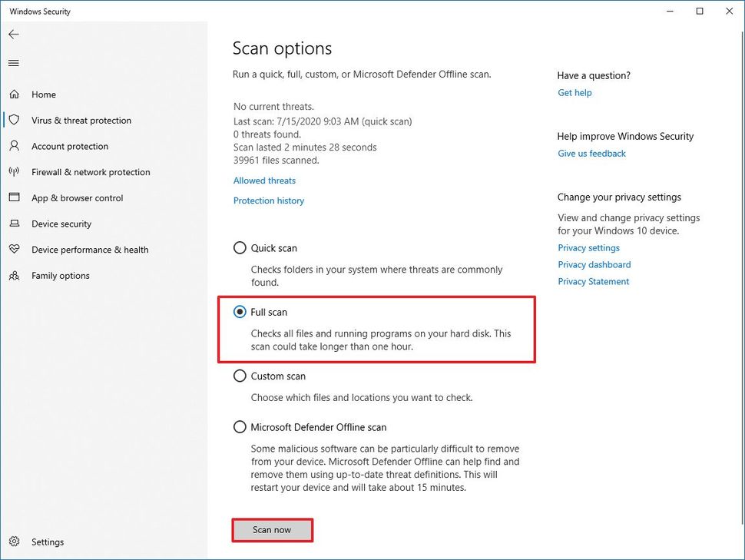Click the Give us feedback link
Viewport: 745px width, 560px height.
[591, 153]
